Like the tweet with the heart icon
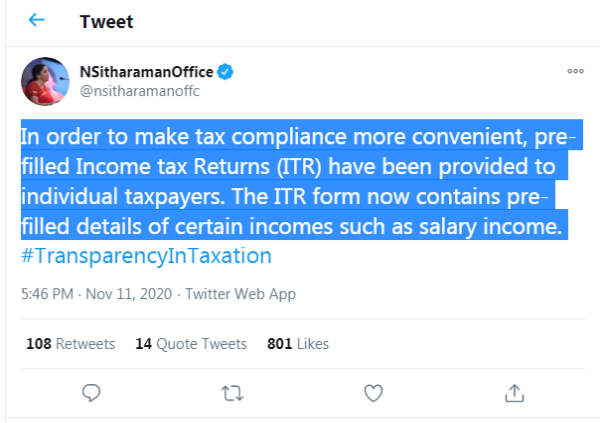 point(373,392)
